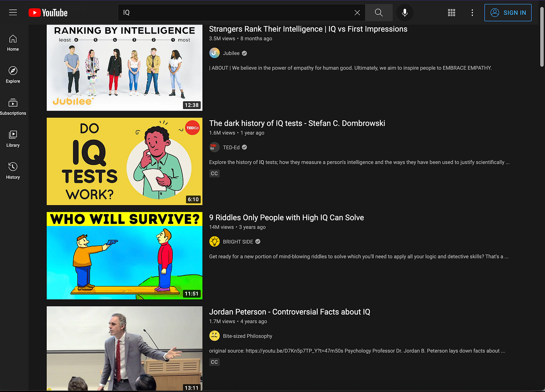This screenshot has height=392, width=545.
Task: Click the 12:38 duration badge
Action: [192, 105]
